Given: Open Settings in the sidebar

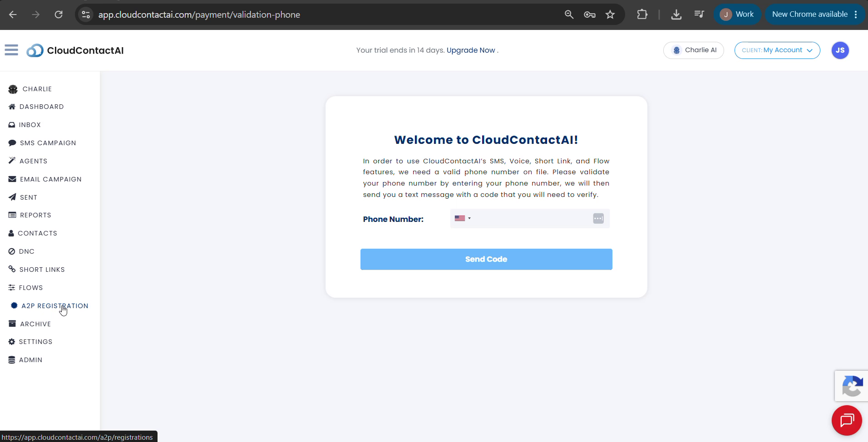Looking at the screenshot, I should pyautogui.click(x=36, y=342).
